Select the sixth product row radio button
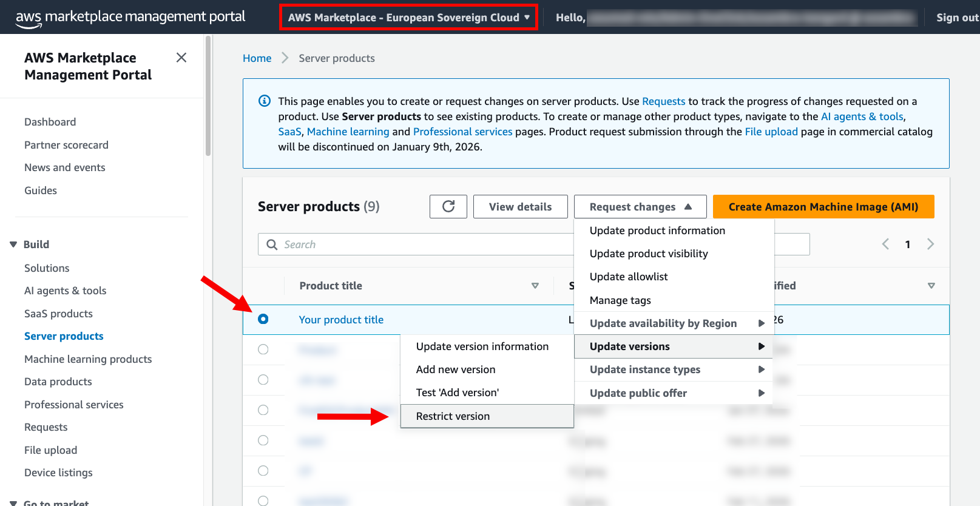Screen dimensions: 980x506 [263, 471]
